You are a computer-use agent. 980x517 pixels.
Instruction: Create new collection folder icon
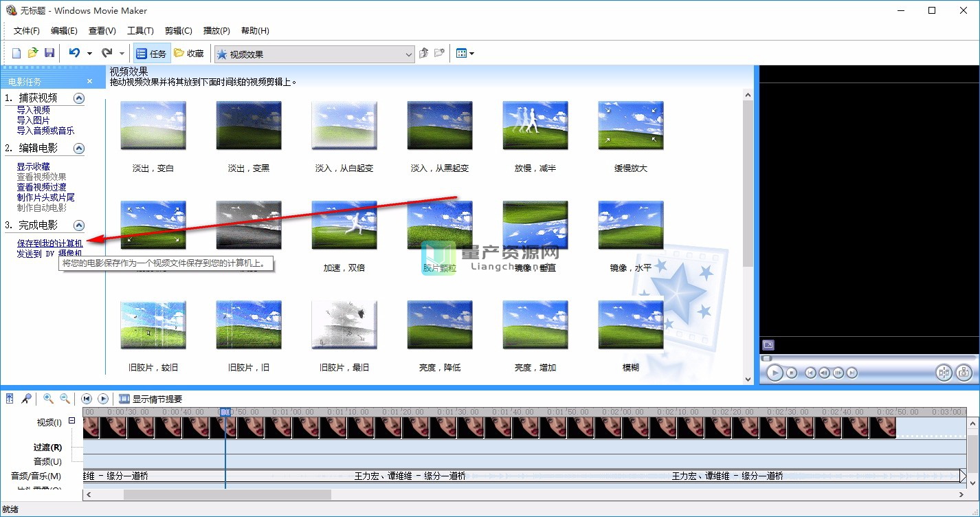440,53
